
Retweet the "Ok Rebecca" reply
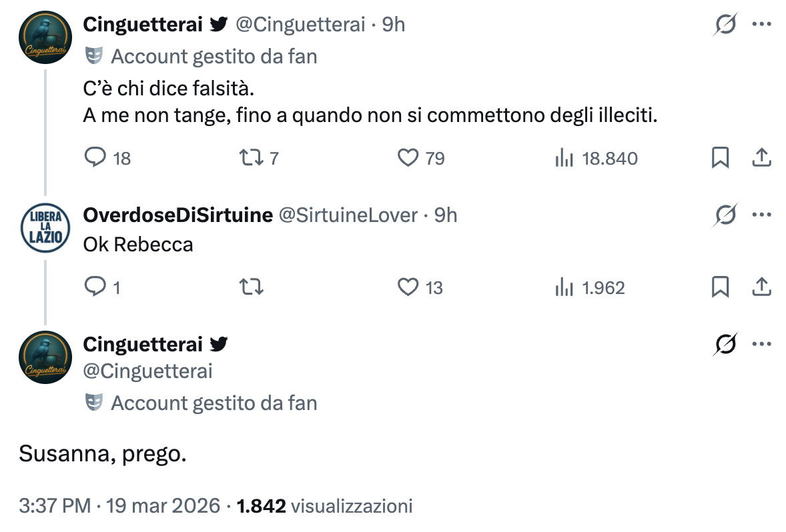pos(251,287)
